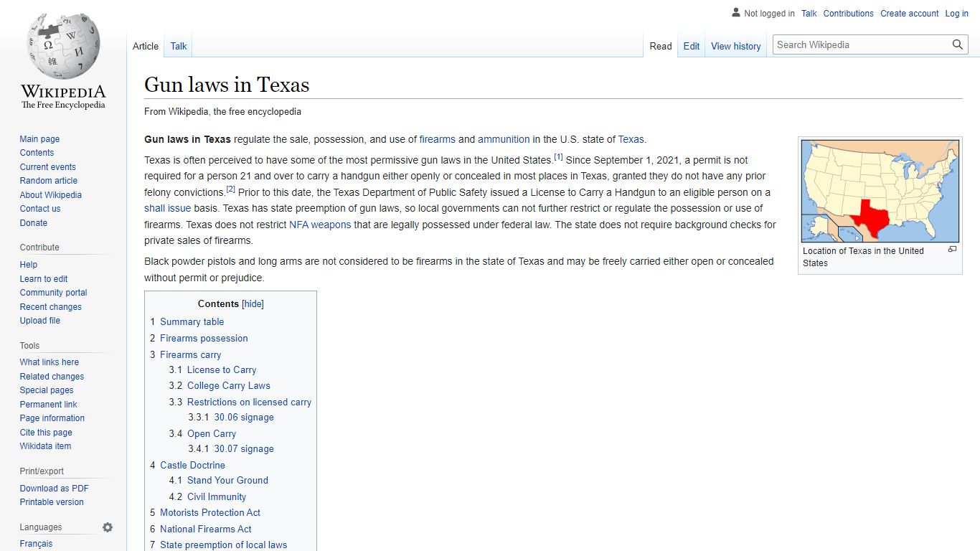Click the Log in link

tap(957, 14)
